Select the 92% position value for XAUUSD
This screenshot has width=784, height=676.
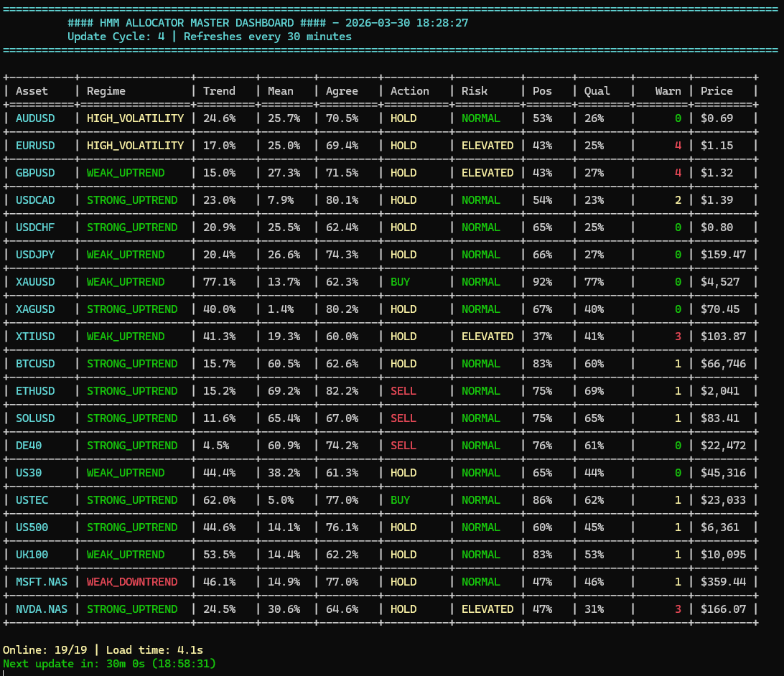coord(542,282)
